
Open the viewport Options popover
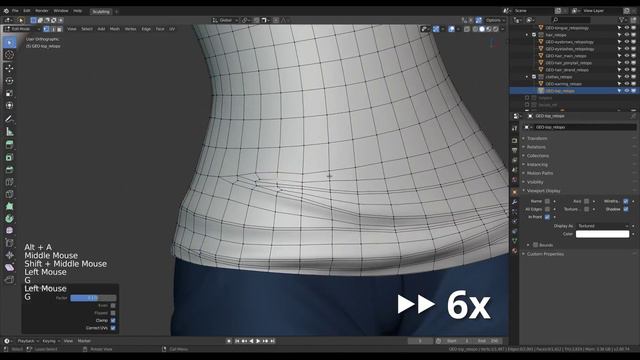point(495,20)
